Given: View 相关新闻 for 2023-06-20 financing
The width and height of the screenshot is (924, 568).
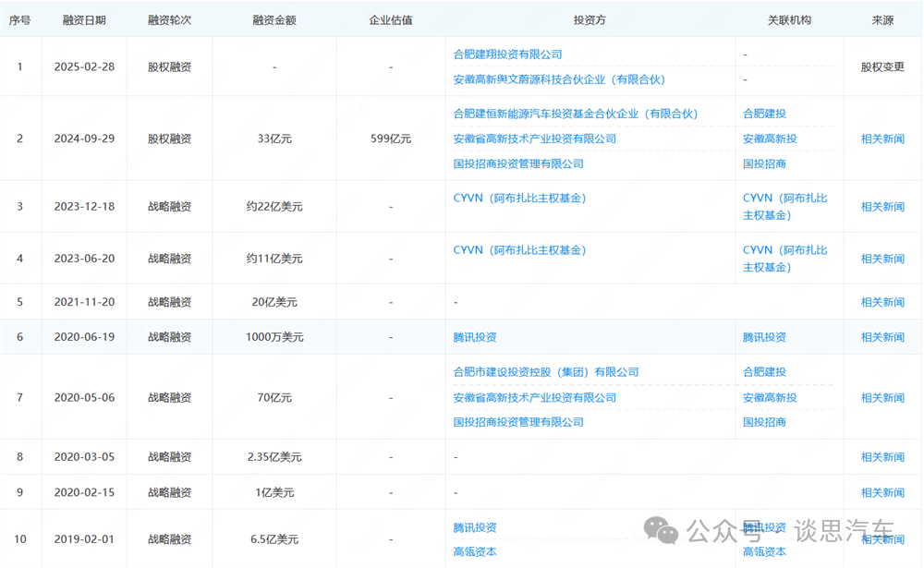Looking at the screenshot, I should click(x=882, y=259).
